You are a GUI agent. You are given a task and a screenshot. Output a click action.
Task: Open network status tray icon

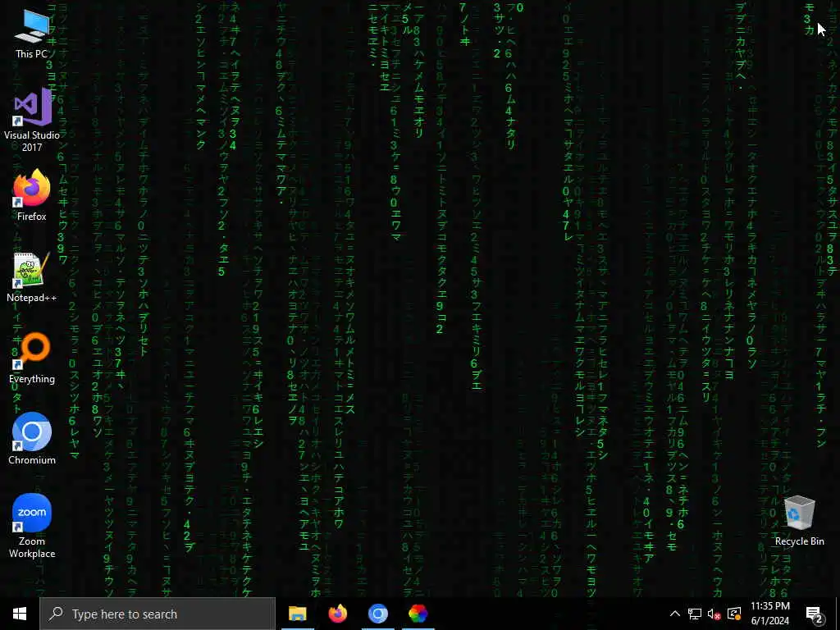[x=695, y=614]
